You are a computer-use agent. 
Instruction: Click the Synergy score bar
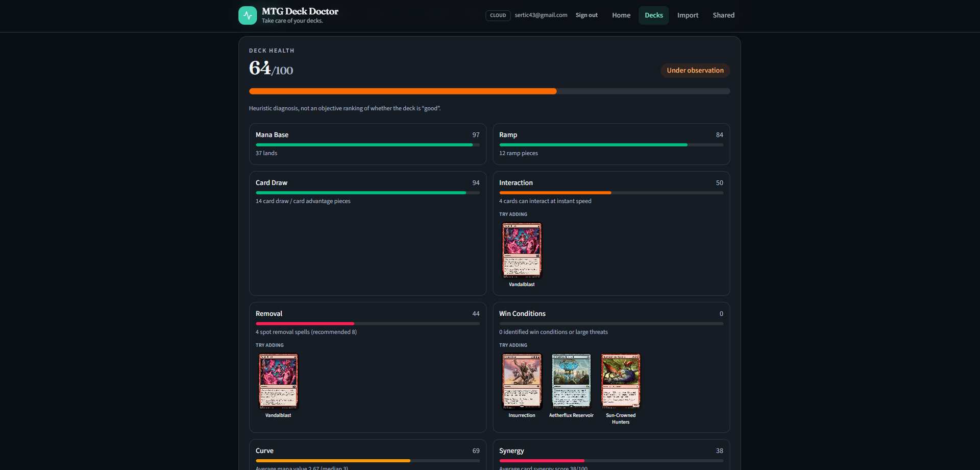pos(611,461)
